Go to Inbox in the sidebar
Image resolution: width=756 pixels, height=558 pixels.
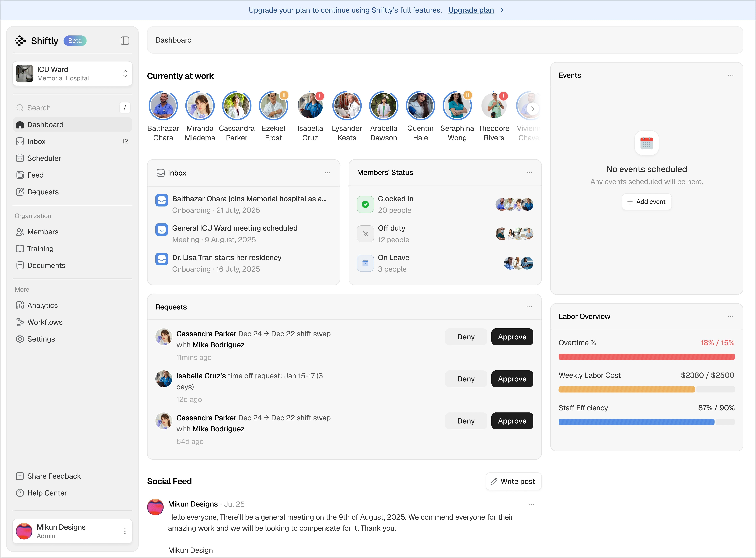tap(36, 141)
